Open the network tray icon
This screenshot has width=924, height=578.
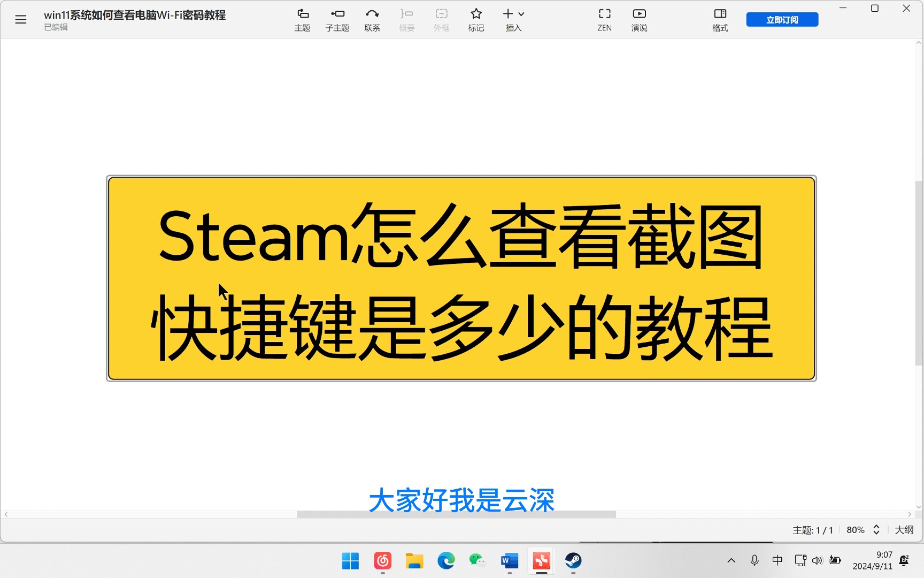point(800,561)
